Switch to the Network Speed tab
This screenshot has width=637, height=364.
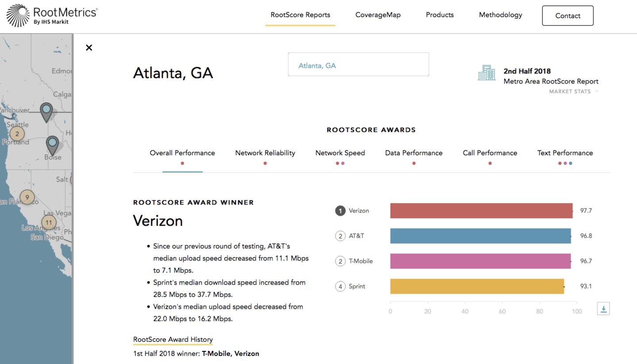[x=340, y=153]
